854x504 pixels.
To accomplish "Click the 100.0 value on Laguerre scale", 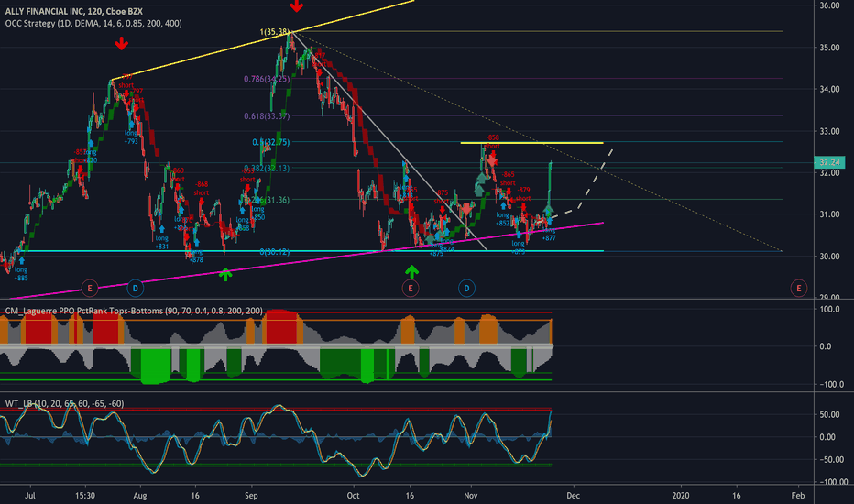I will click(x=829, y=309).
